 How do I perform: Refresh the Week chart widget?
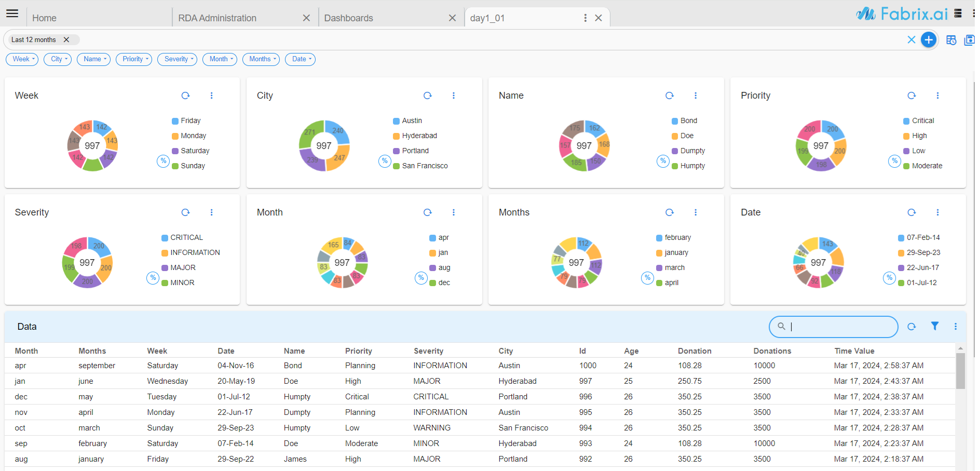(x=185, y=96)
